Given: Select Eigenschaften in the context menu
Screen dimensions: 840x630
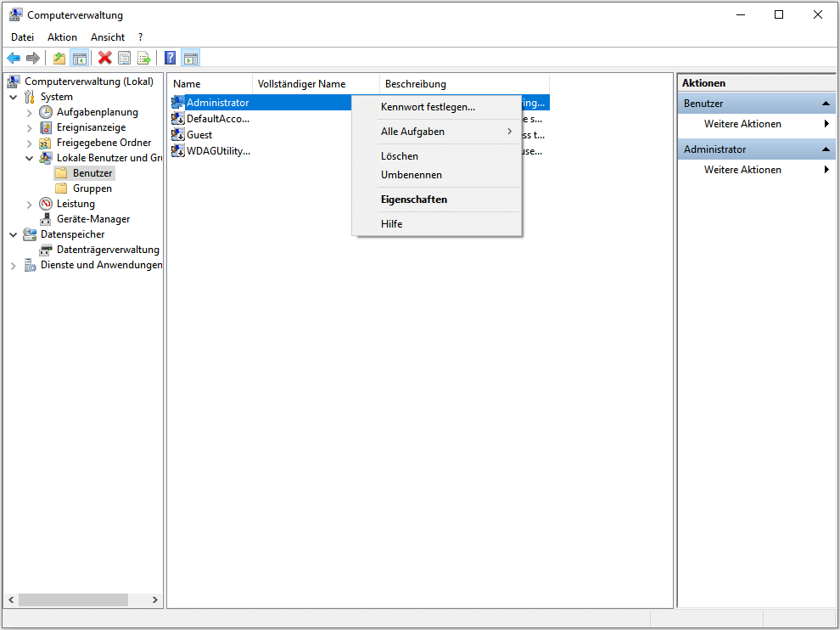Looking at the screenshot, I should pos(413,200).
